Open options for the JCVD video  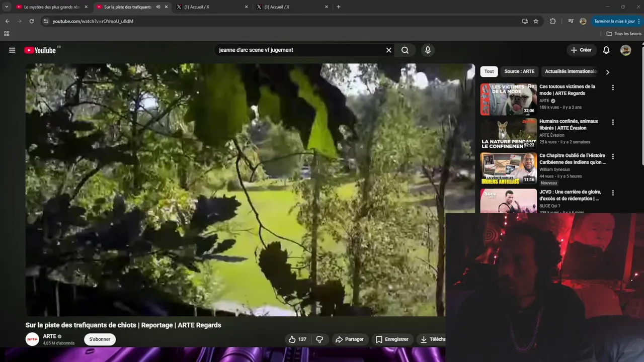click(x=613, y=193)
